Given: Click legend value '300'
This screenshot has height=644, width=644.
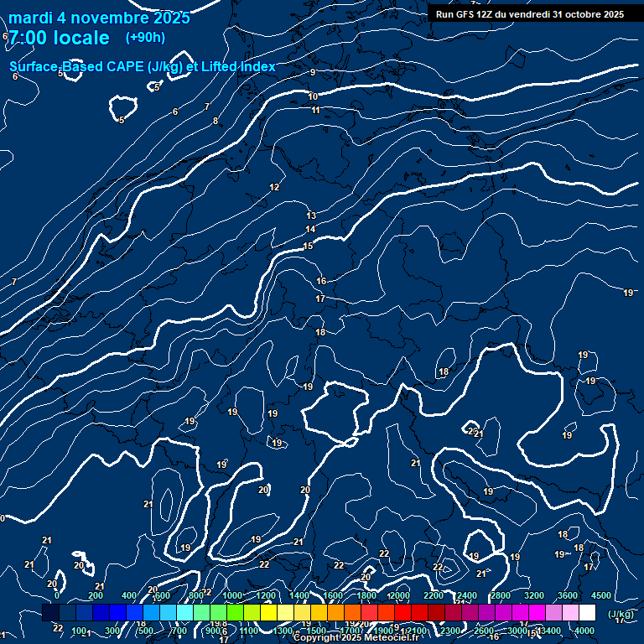Looking at the screenshot, I should 112,631.
